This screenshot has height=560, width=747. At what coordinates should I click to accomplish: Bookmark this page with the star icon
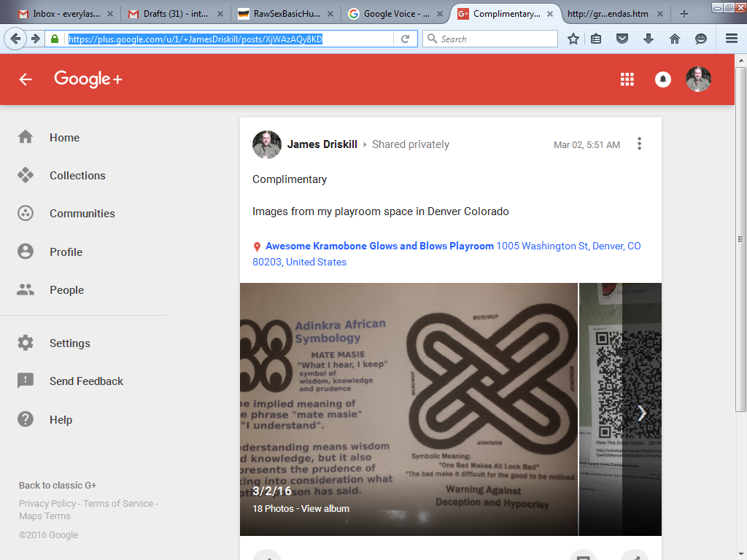click(573, 39)
